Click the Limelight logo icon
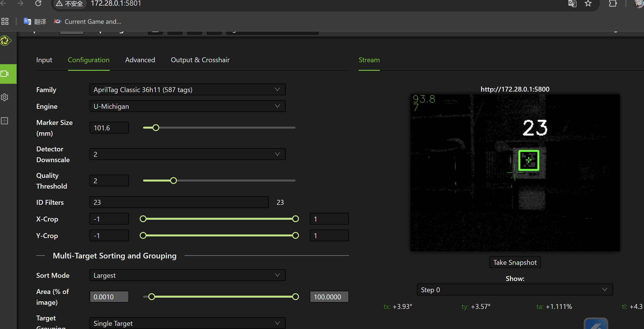Screen dimensions: 644x329 click(5, 40)
